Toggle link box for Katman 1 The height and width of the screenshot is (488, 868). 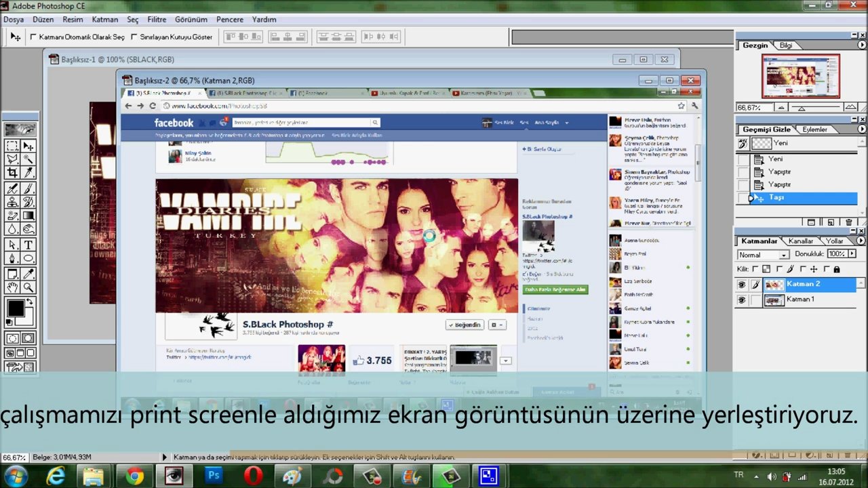point(755,300)
